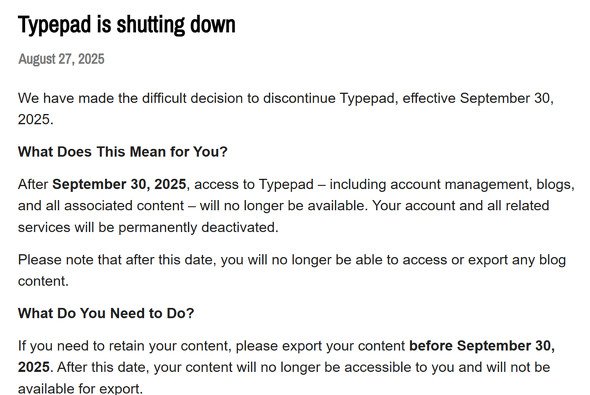Click the phrase 'please export your content'
Screen dimensions: 590x395
(x=320, y=346)
